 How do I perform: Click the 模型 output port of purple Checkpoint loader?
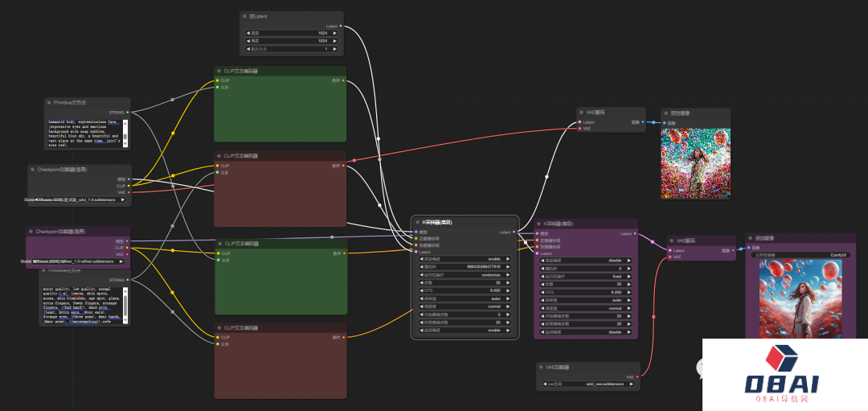click(128, 241)
